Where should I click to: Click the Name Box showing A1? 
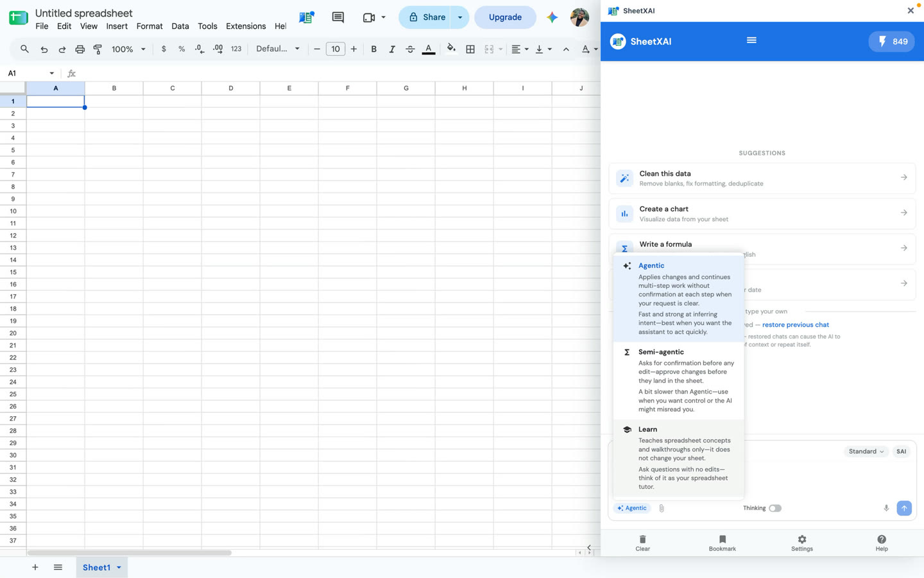[x=30, y=73]
